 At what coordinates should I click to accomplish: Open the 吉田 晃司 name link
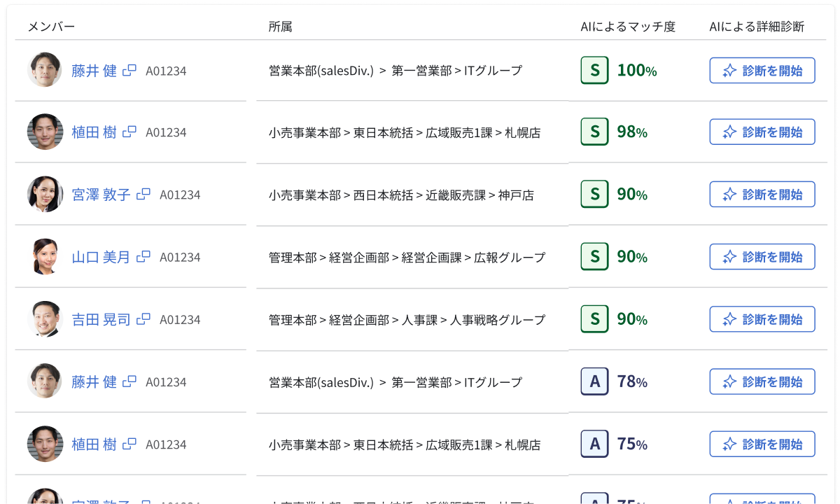pyautogui.click(x=101, y=319)
